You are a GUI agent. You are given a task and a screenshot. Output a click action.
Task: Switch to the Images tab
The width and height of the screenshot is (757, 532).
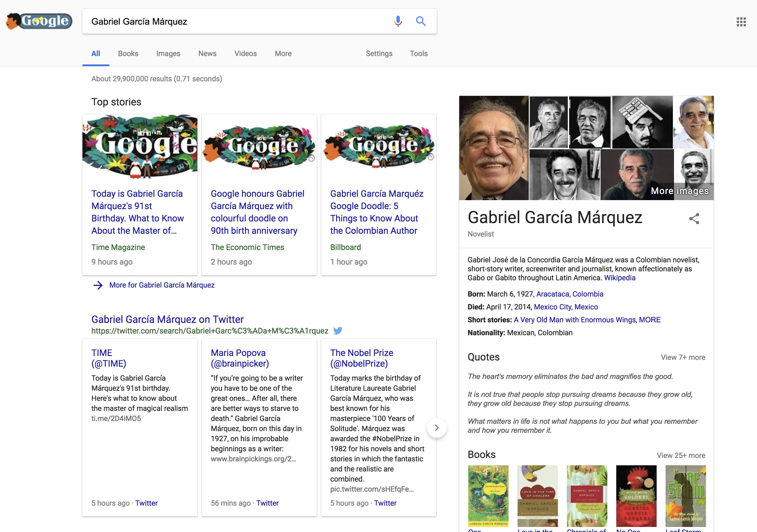tap(168, 54)
